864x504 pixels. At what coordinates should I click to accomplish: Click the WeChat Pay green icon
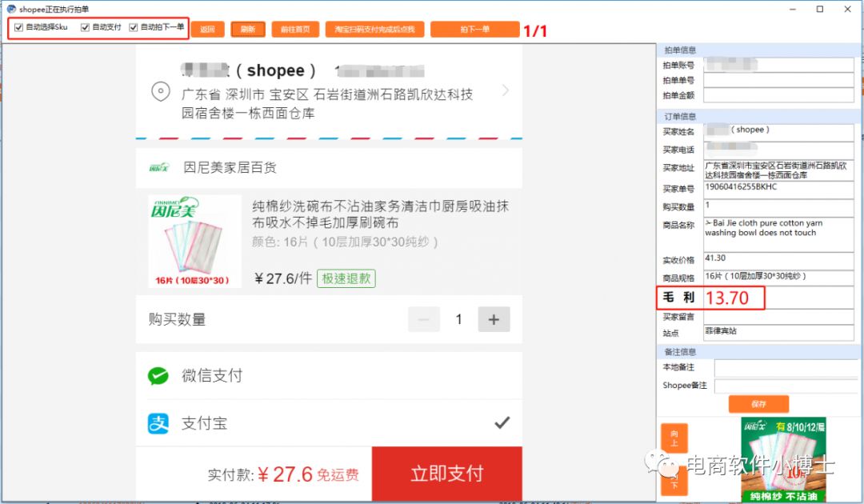click(158, 376)
